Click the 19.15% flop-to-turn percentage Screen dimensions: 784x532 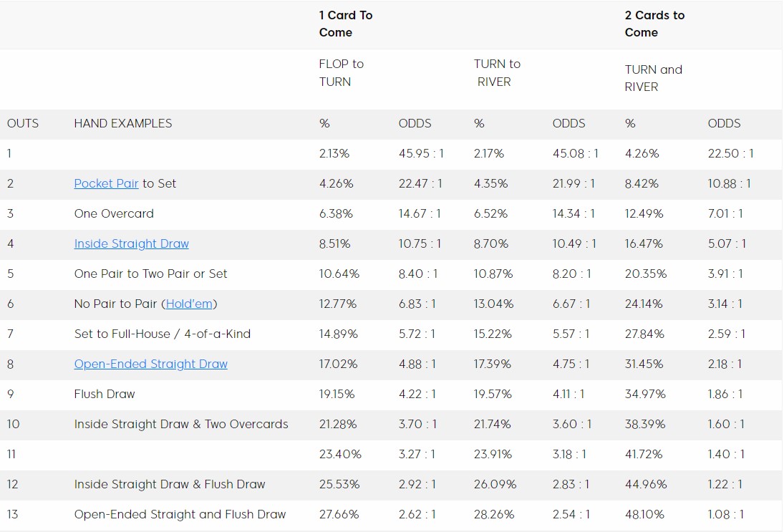tap(337, 394)
